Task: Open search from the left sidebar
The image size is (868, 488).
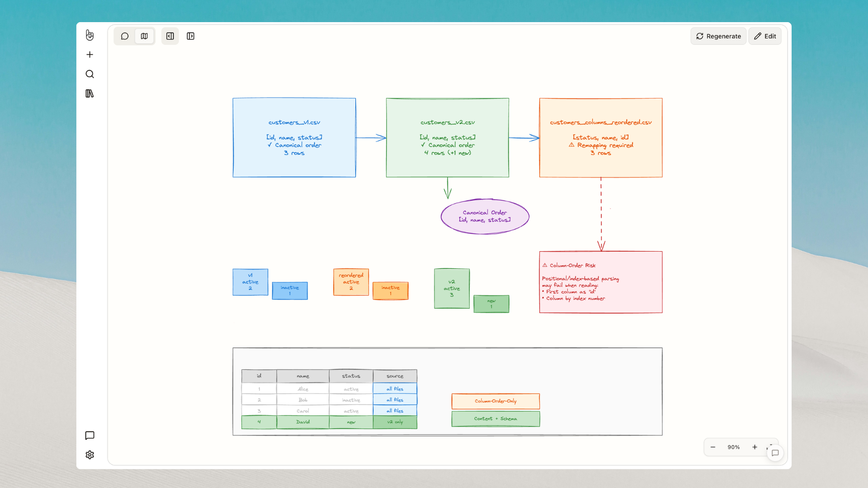Action: (x=90, y=74)
